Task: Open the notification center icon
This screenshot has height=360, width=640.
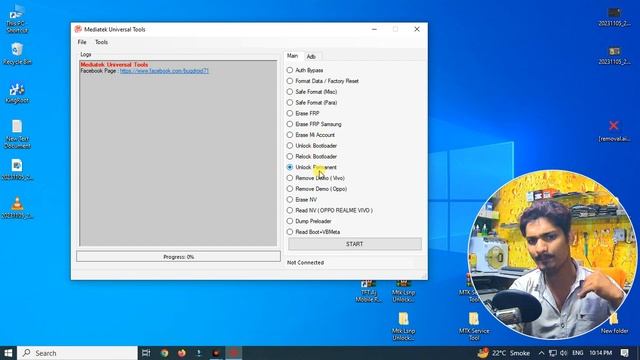Action: [624, 353]
